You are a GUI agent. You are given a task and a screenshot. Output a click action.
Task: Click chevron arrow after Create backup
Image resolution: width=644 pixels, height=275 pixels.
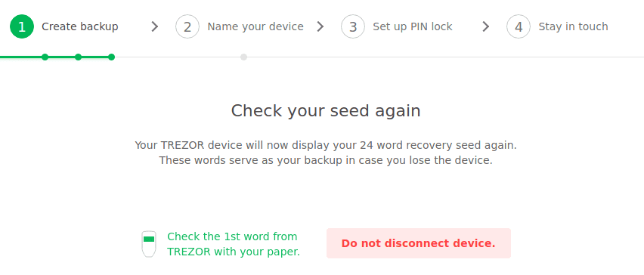[154, 26]
